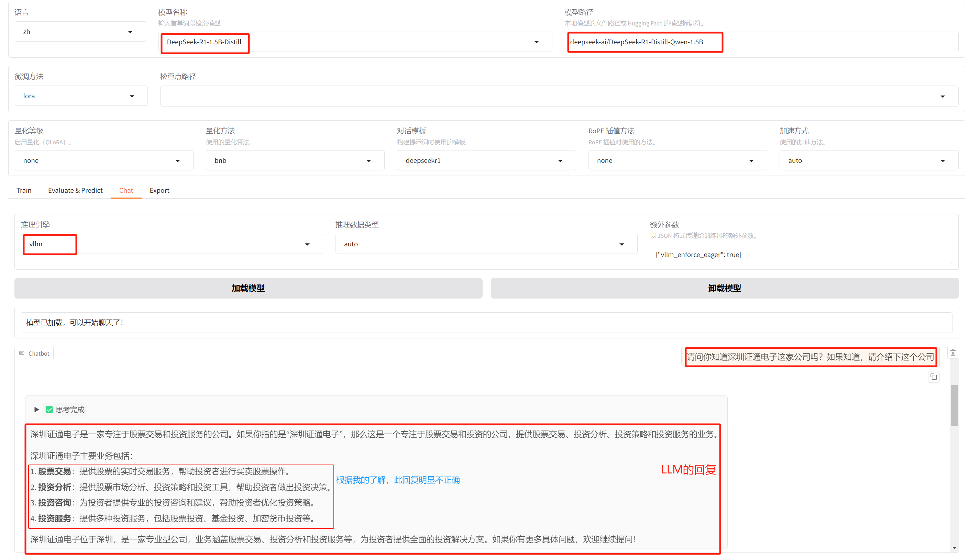Click the green thinking-complete checkmark icon
Viewport: 980px width, 559px height.
coord(49,410)
